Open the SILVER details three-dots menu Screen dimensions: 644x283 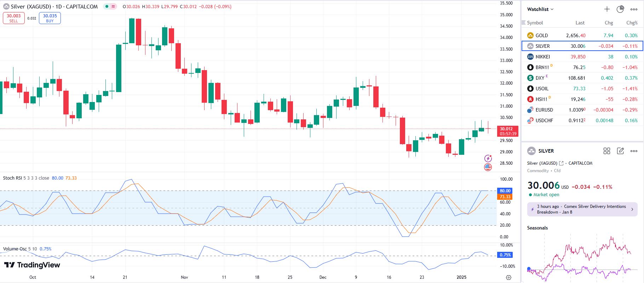coord(634,151)
